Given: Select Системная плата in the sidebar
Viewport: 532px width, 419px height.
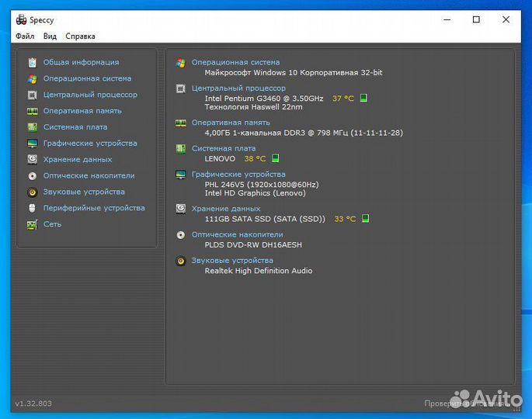Looking at the screenshot, I should (x=75, y=127).
